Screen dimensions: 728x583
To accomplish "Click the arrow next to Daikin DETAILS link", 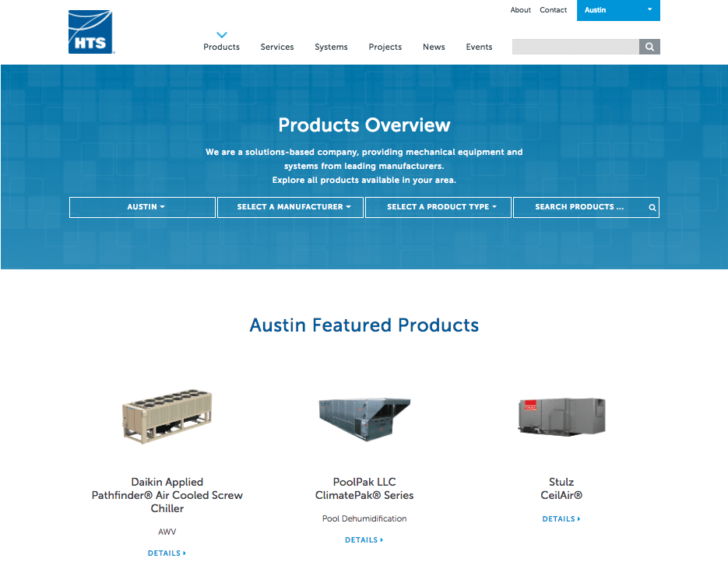I will pyautogui.click(x=185, y=553).
